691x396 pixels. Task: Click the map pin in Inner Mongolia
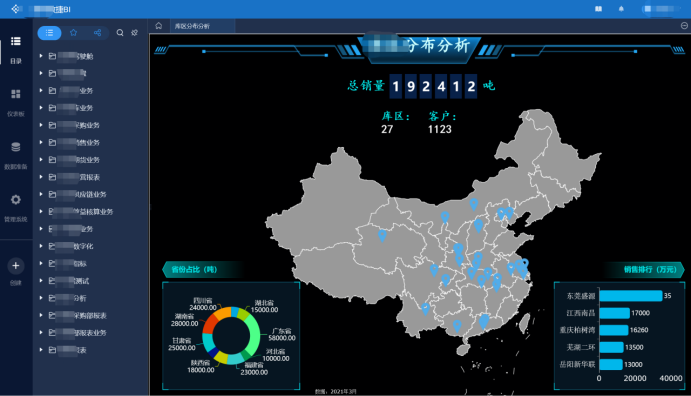473,204
